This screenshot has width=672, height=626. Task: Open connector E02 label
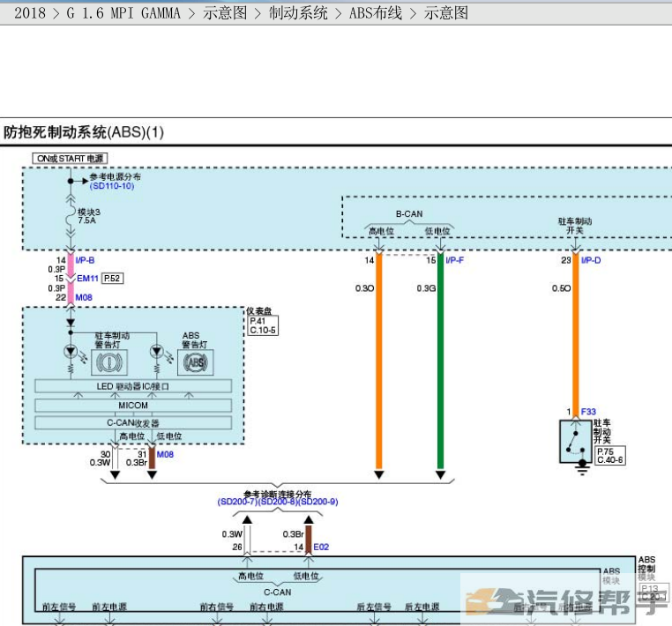321,547
